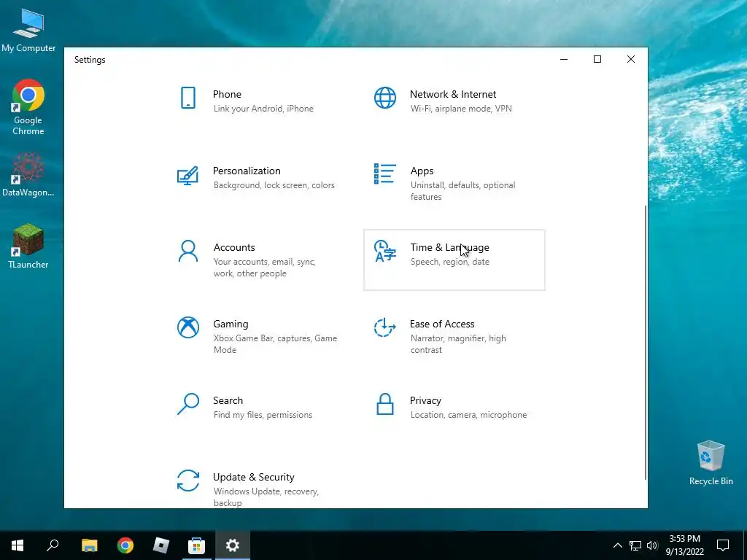The image size is (747, 560).
Task: Open Roblox from the taskbar
Action: (161, 545)
